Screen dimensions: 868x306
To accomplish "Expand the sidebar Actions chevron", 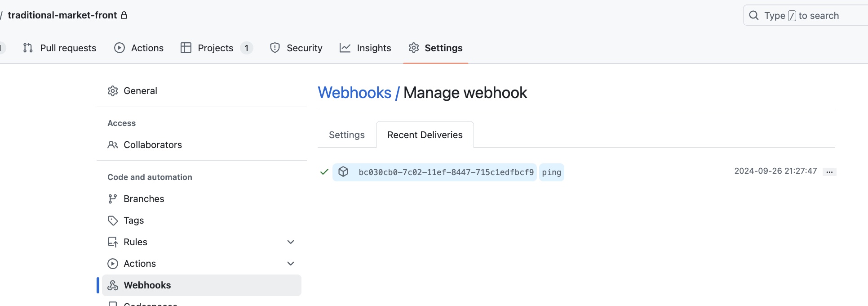I will (291, 264).
